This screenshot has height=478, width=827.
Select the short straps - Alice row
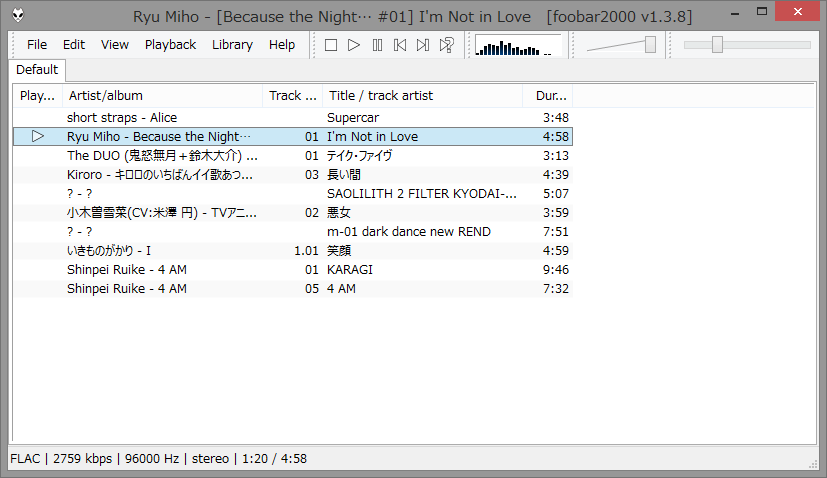click(x=293, y=118)
